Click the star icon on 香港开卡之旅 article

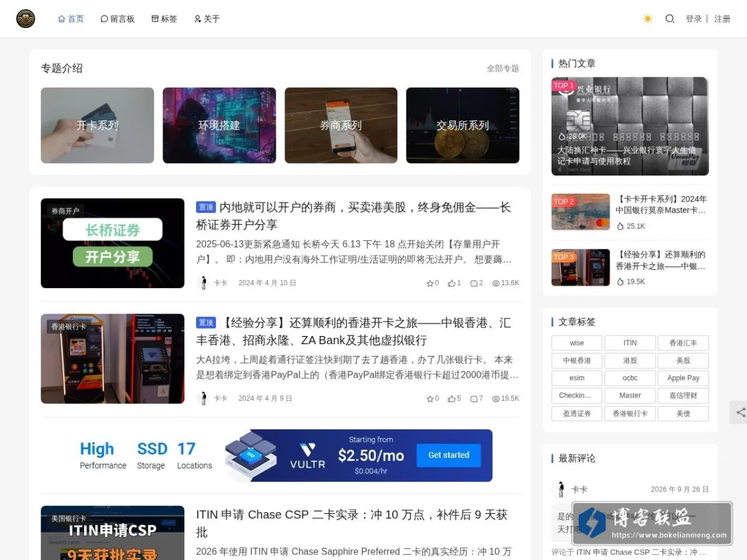coord(430,399)
